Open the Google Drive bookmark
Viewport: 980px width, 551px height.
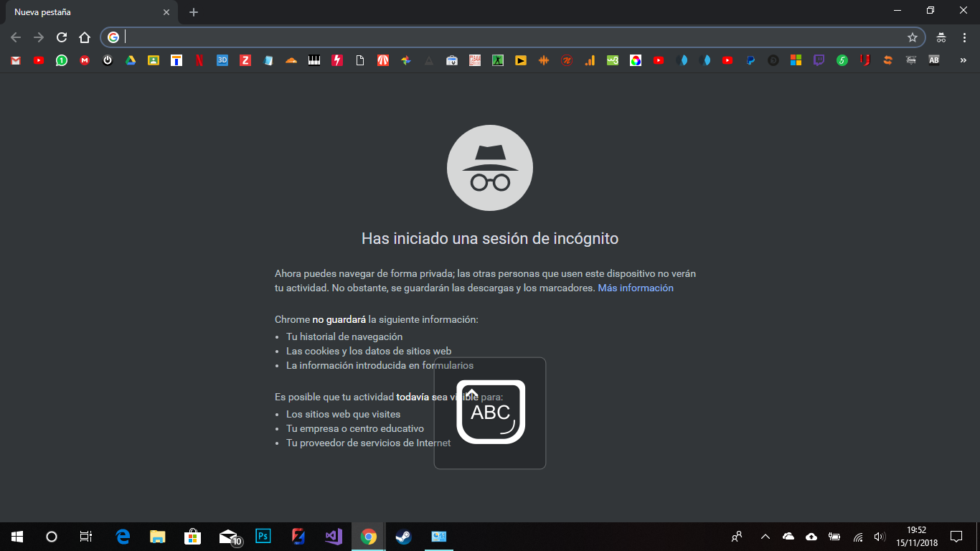pyautogui.click(x=131, y=61)
